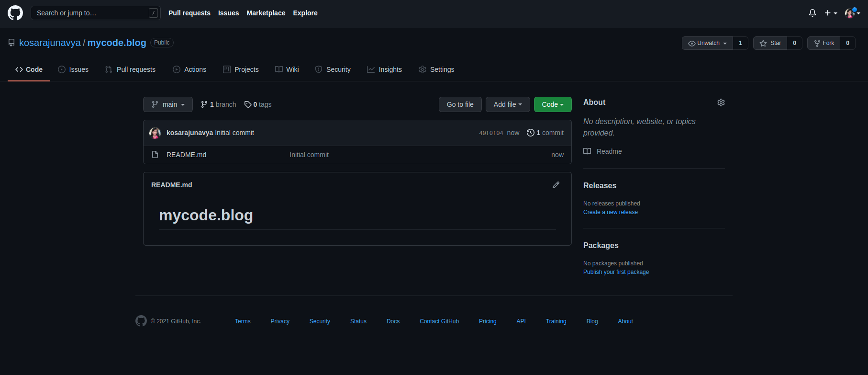The width and height of the screenshot is (868, 375).
Task: Open Pricing footer link
Action: tap(488, 321)
